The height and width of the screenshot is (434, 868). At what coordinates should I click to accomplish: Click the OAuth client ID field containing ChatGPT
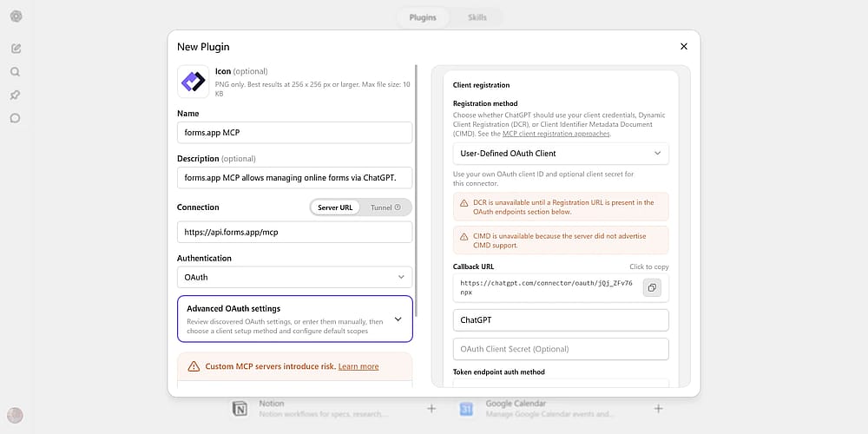point(561,320)
